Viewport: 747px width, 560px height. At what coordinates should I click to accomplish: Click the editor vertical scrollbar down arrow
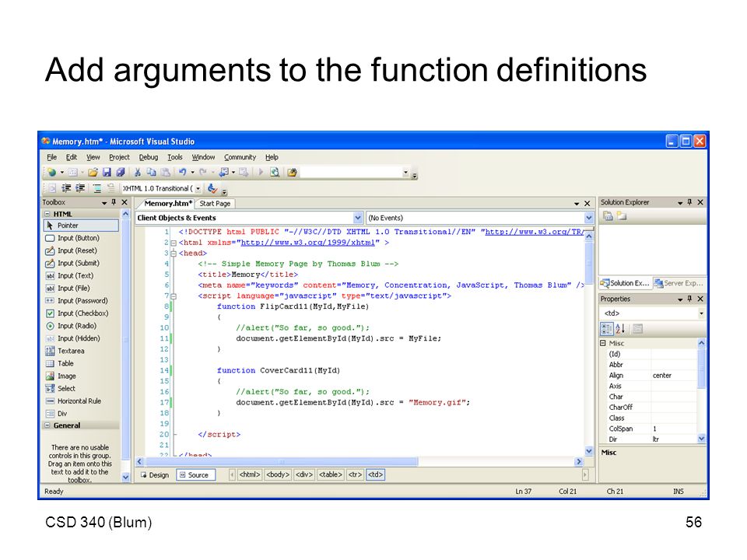(x=589, y=451)
